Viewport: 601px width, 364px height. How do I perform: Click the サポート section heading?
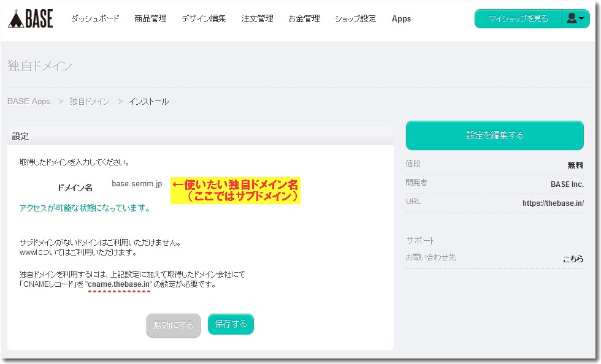click(x=420, y=241)
